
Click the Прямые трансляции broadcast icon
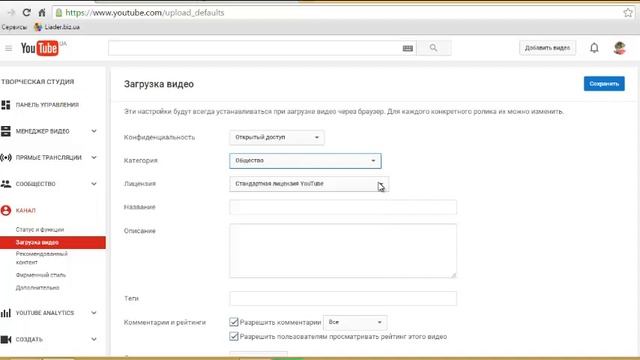[x=6, y=158]
